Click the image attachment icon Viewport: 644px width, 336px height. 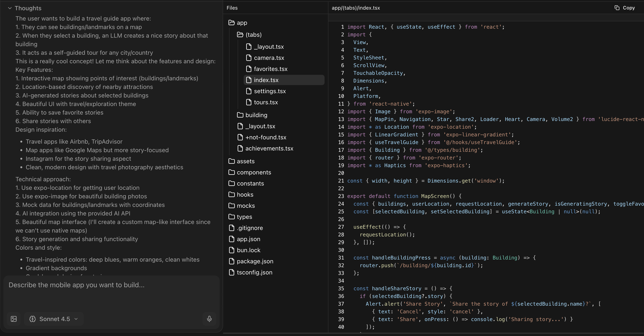[14, 319]
